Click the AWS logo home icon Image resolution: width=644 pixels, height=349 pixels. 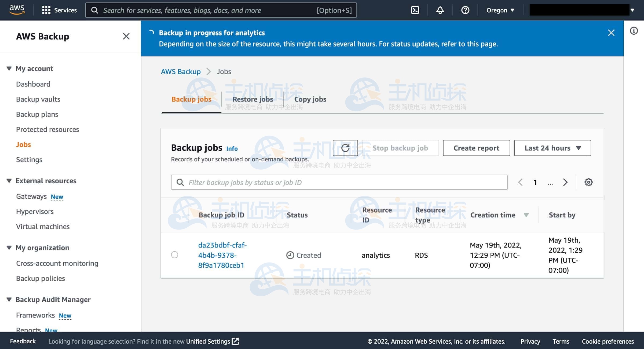[x=17, y=10]
